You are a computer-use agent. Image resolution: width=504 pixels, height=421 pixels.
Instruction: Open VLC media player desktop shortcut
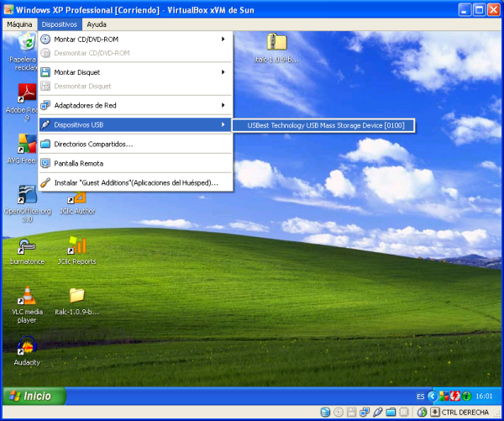coord(26,304)
